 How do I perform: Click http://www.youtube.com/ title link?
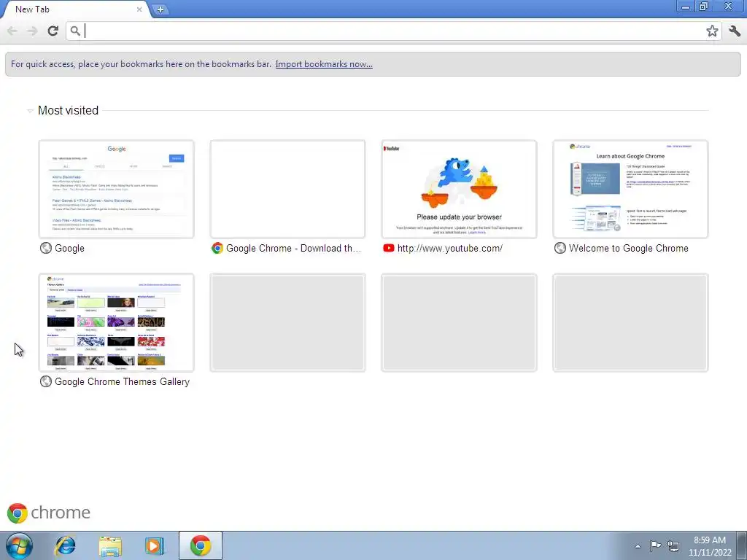(449, 248)
